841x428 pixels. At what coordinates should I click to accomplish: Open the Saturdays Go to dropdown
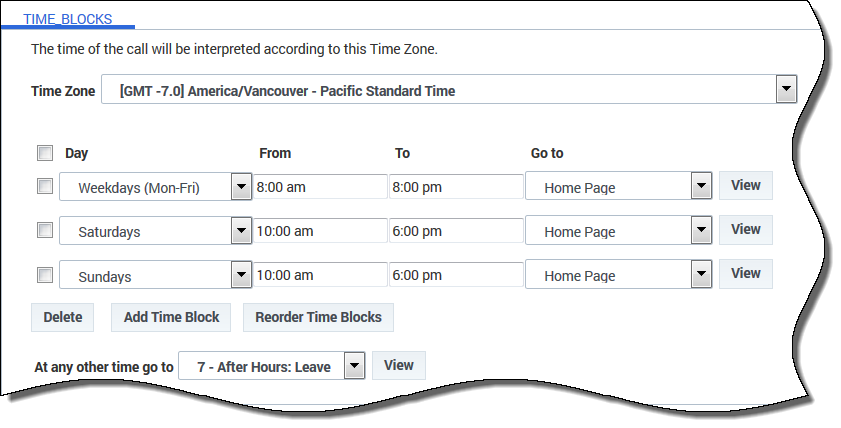coord(701,231)
